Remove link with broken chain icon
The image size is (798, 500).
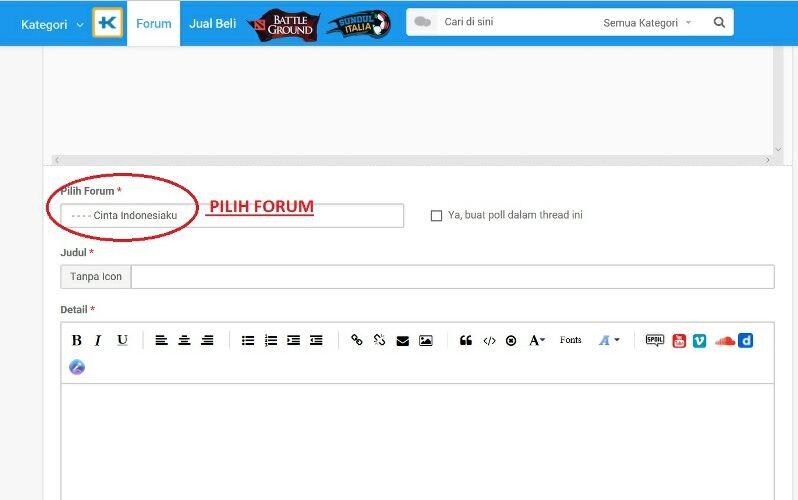click(x=379, y=340)
